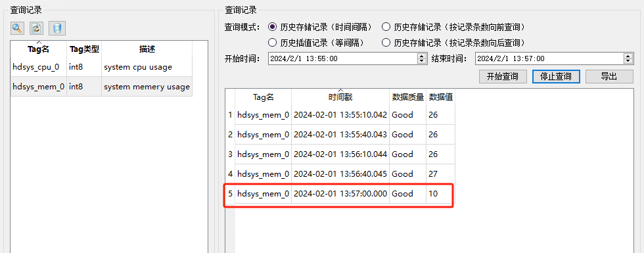Increase 开始时间 with up spinner arrow
The height and width of the screenshot is (253, 644).
(x=422, y=57)
